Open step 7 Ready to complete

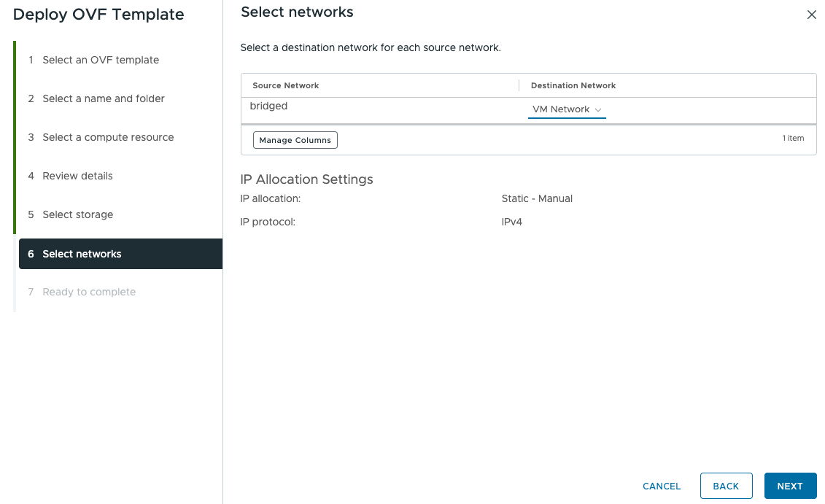(89, 291)
